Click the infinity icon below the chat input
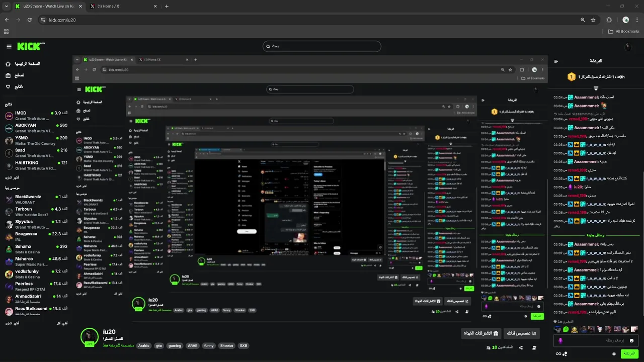 pyautogui.click(x=558, y=354)
